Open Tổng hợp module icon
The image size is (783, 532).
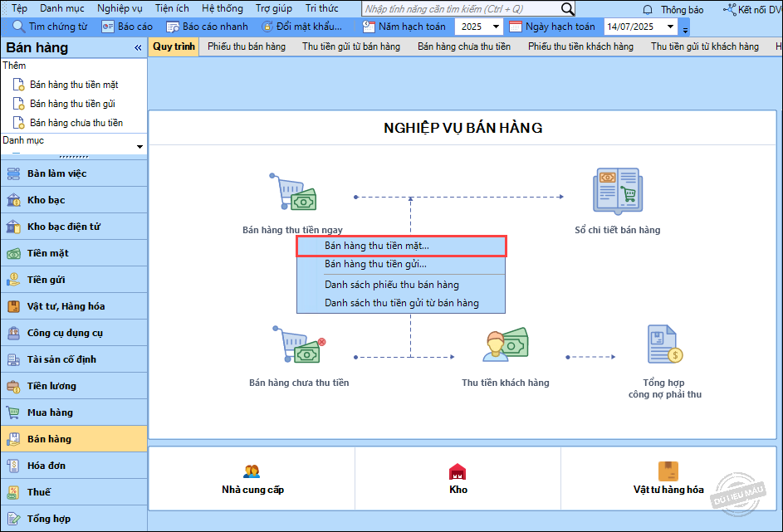tap(13, 519)
